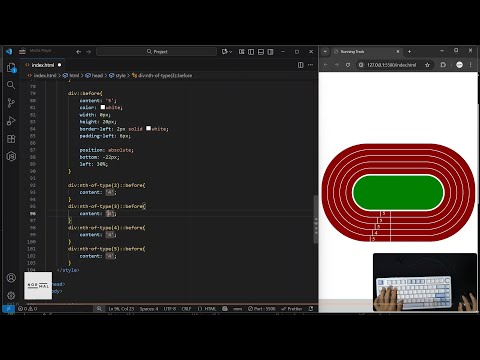The width and height of the screenshot is (480, 360).
Task: Click the UTF-8 encoding indicator
Action: coord(170,309)
